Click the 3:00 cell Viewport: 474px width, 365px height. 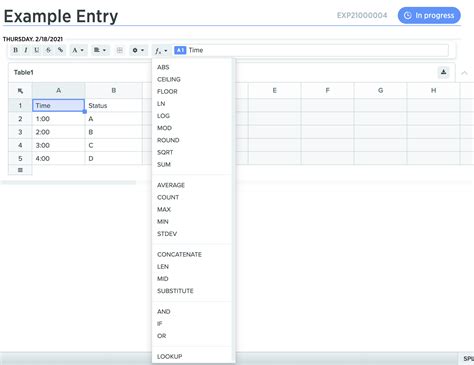pos(58,145)
